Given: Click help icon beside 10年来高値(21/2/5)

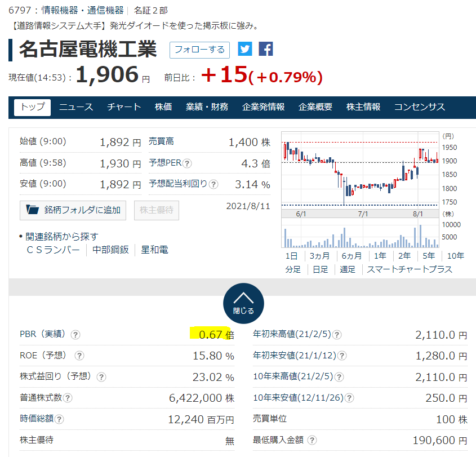Looking at the screenshot, I should pyautogui.click(x=339, y=377).
